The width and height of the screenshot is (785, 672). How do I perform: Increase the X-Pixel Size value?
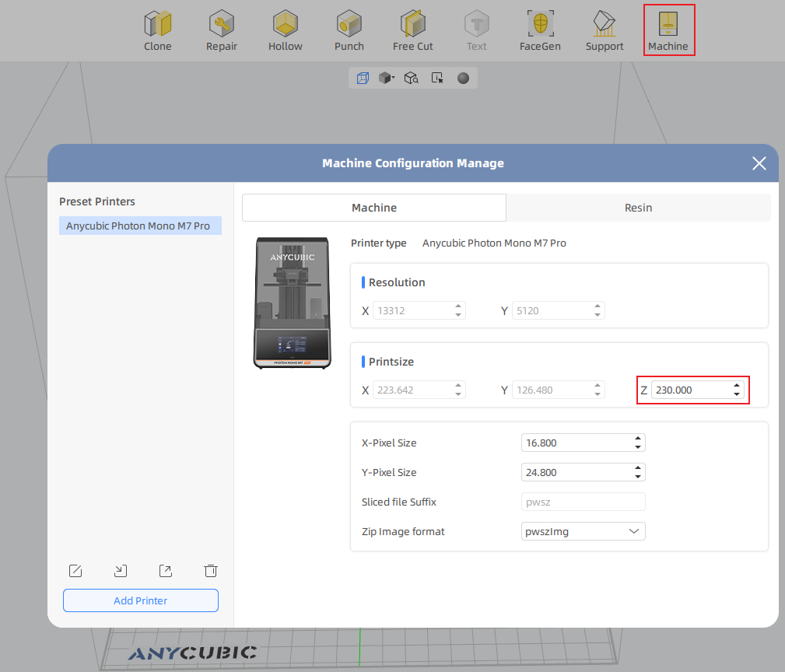click(x=638, y=439)
